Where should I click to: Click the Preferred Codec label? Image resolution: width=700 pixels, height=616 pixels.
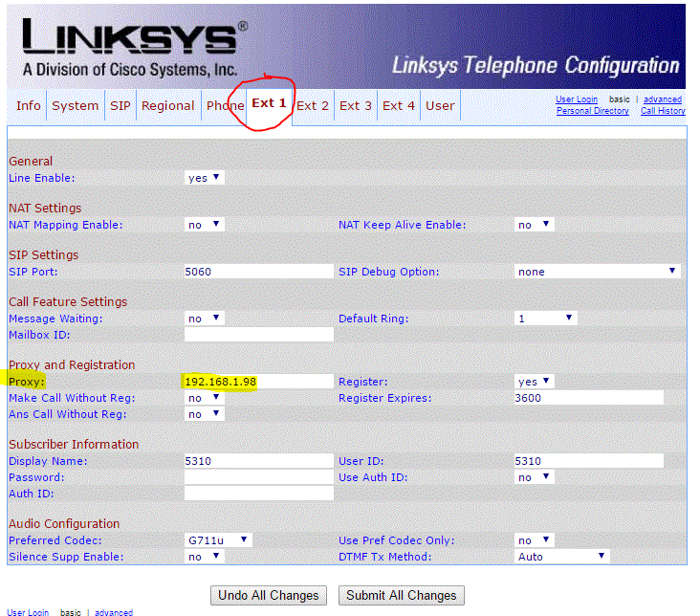(55, 540)
